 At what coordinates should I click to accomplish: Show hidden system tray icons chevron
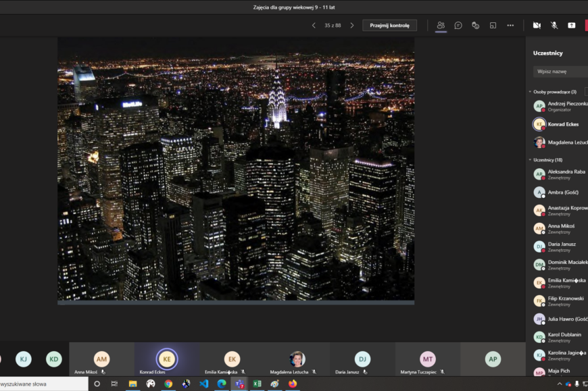[x=560, y=384]
